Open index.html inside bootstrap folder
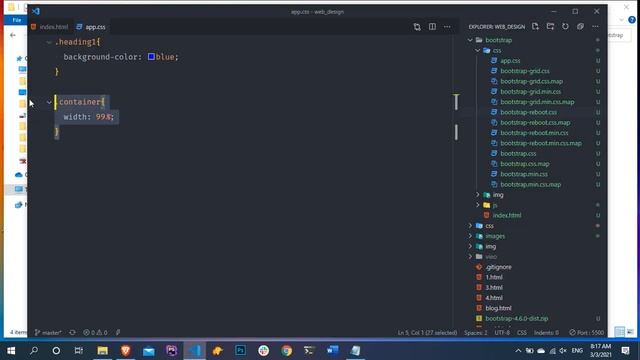Image resolution: width=640 pixels, height=360 pixels. pos(507,216)
